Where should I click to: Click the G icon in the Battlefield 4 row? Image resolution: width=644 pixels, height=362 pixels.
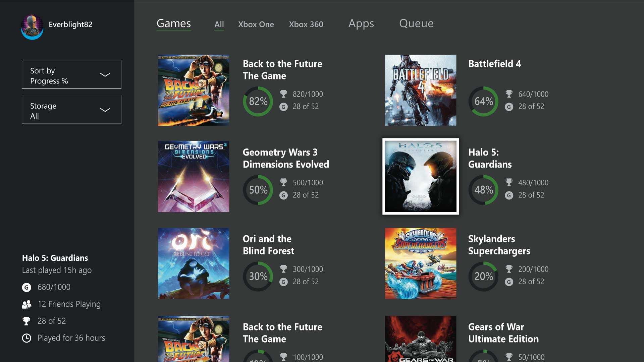pyautogui.click(x=509, y=107)
